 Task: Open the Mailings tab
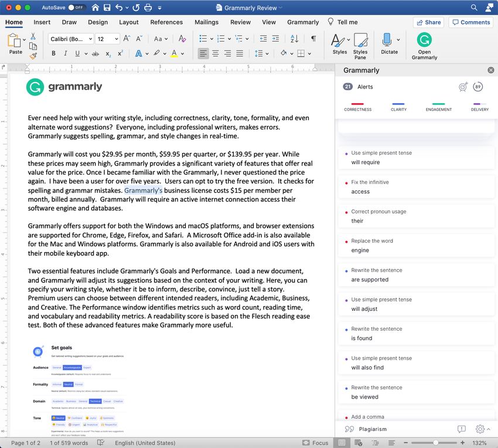pos(206,22)
